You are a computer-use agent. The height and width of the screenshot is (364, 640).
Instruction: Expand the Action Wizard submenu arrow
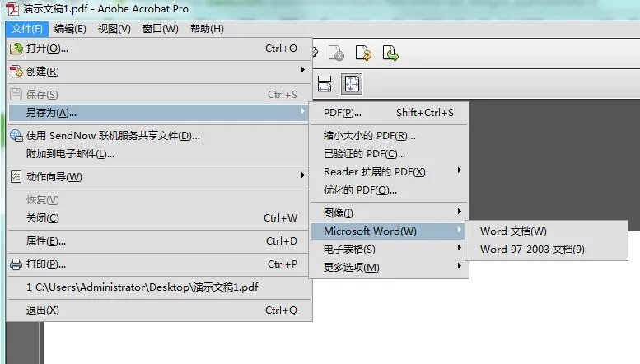click(303, 175)
